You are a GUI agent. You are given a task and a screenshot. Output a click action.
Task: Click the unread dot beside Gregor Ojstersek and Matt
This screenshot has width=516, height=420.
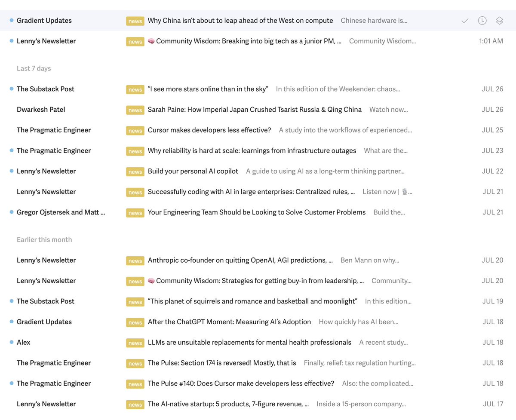pos(12,212)
